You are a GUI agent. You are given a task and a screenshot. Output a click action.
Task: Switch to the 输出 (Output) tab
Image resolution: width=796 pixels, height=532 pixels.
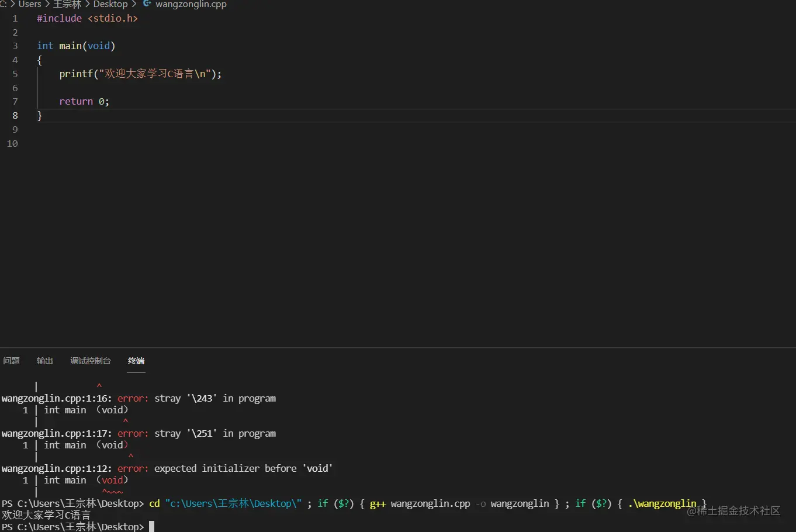point(45,361)
